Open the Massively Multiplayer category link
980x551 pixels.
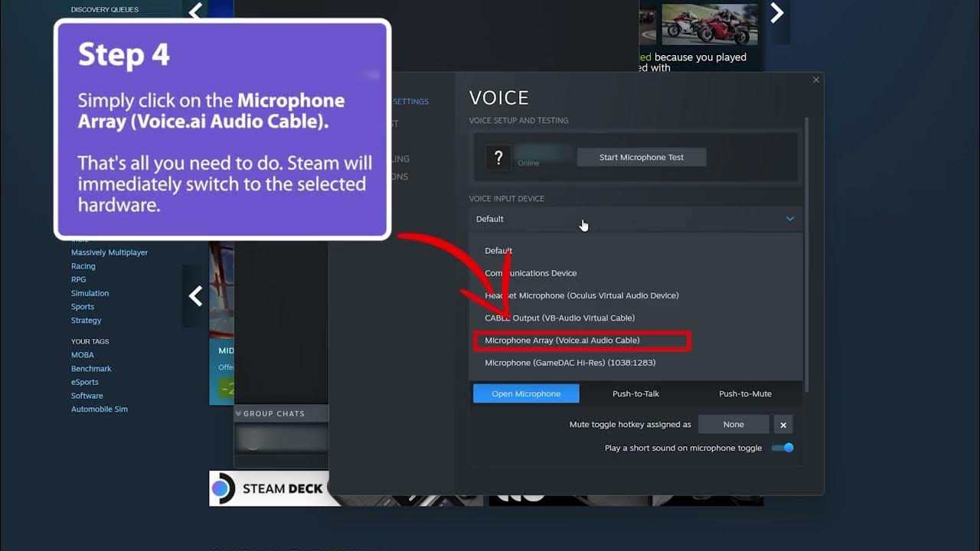(x=109, y=253)
